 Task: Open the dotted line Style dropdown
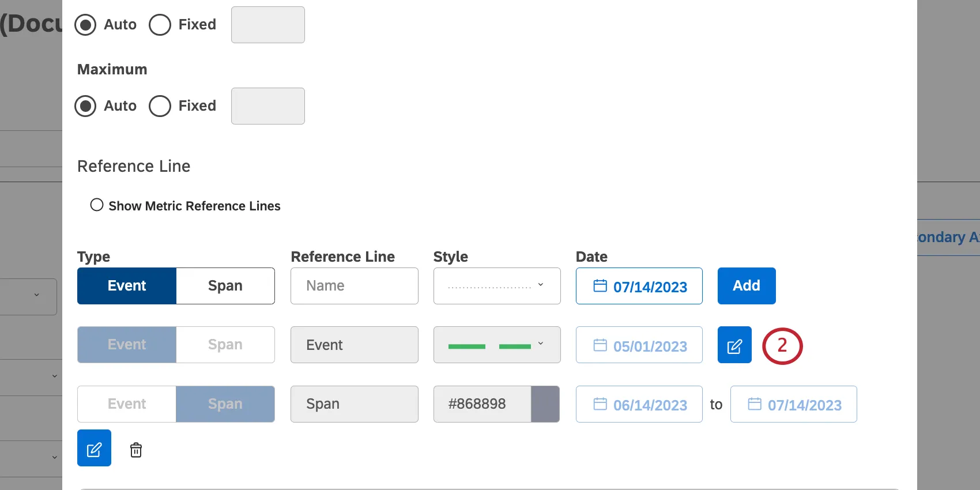[x=496, y=286]
